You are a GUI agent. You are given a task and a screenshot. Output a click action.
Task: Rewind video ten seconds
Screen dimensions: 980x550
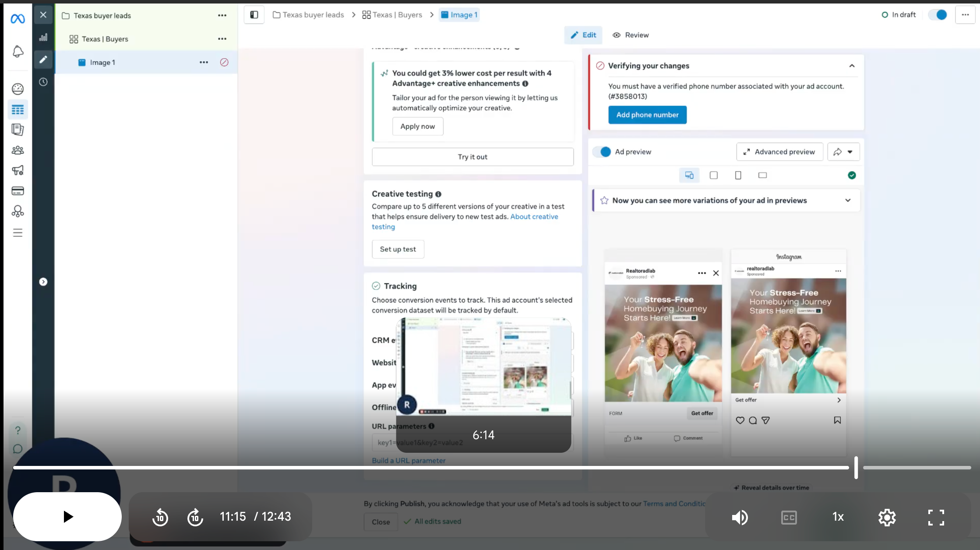point(160,517)
